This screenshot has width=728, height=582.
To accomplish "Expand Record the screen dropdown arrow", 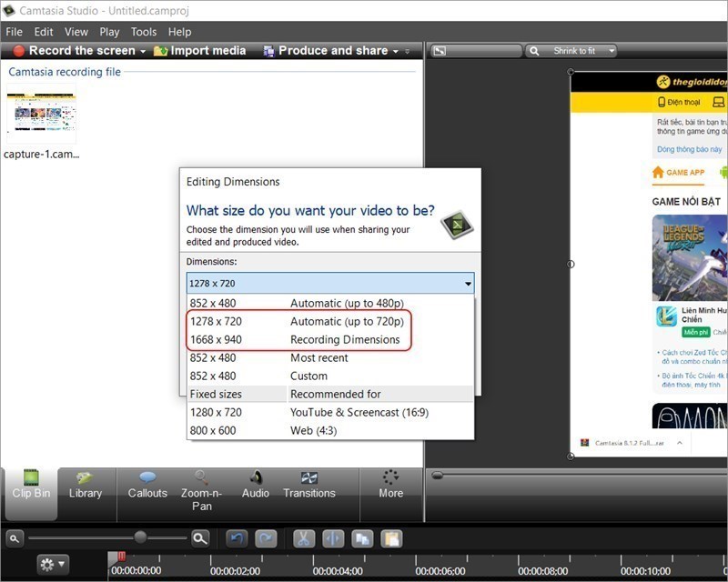I will 143,52.
